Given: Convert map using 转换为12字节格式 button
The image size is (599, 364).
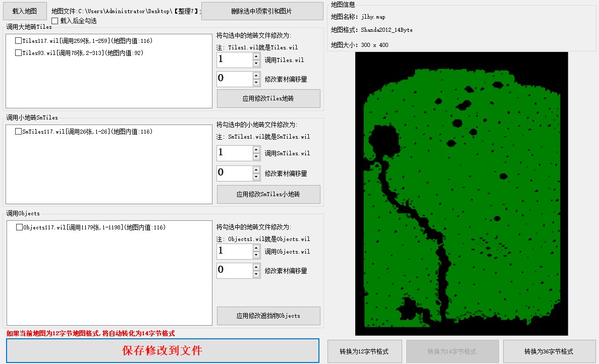Looking at the screenshot, I should [x=364, y=351].
